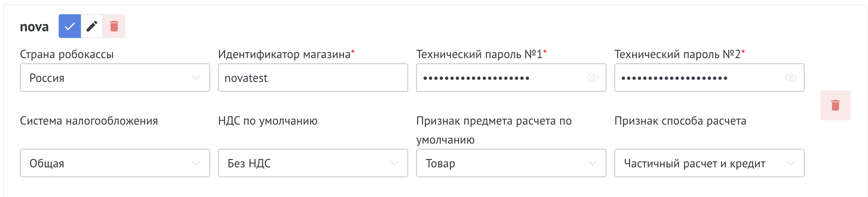Image resolution: width=868 pixels, height=197 pixels.
Task: Click the chevron arrow in Россия selector
Action: (196, 78)
